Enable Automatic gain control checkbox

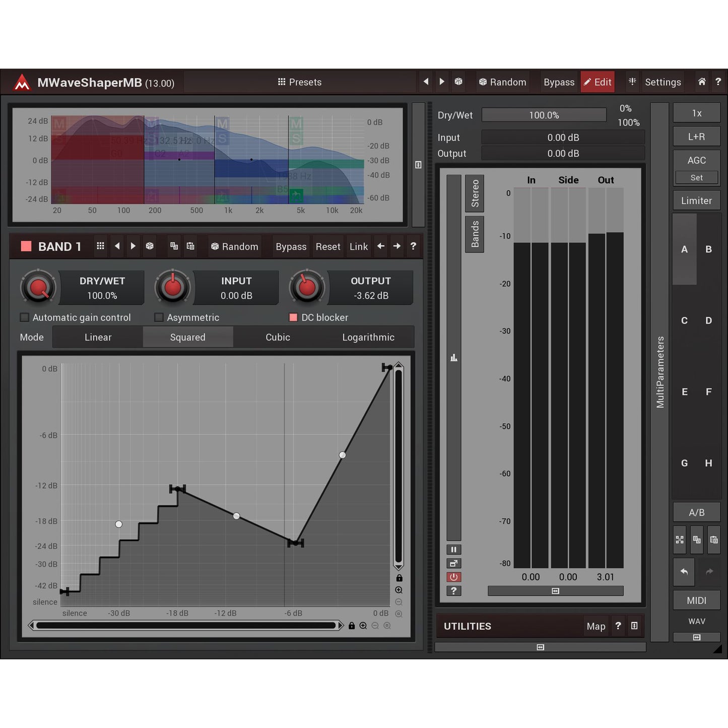point(24,317)
